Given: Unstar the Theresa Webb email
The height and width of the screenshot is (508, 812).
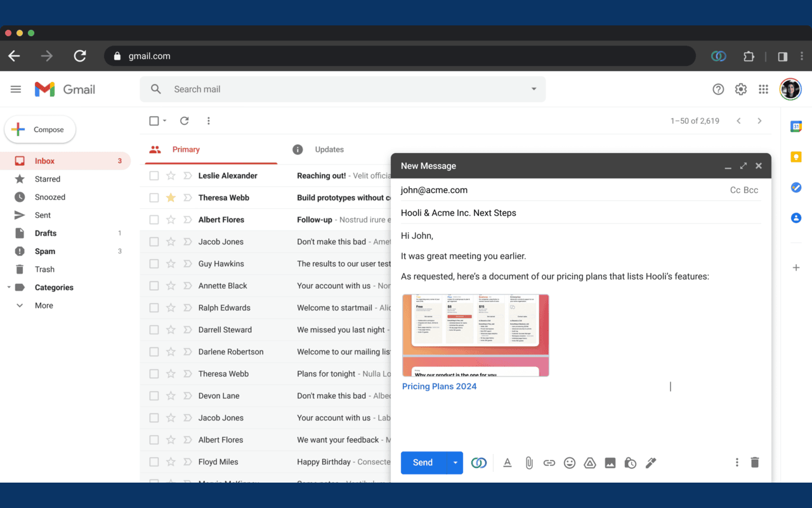Looking at the screenshot, I should tap(171, 197).
